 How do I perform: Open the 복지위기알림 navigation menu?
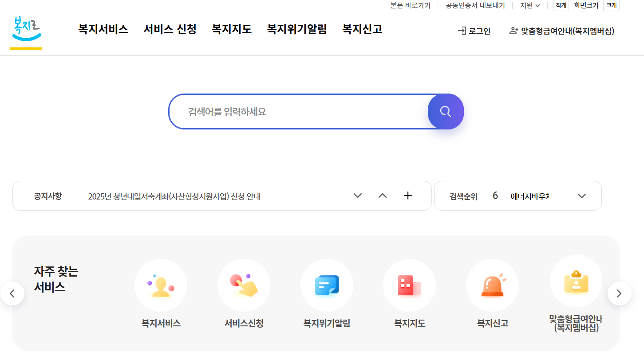[296, 29]
